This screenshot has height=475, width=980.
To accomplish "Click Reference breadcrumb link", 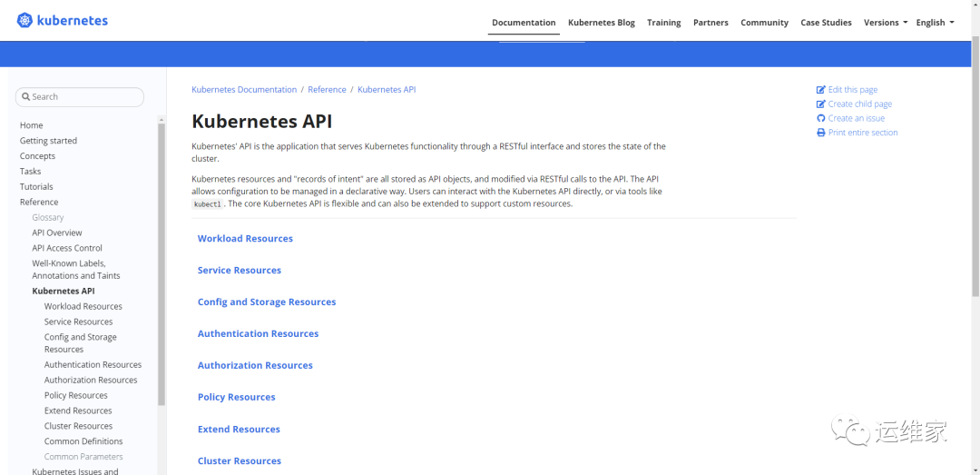I will [327, 90].
